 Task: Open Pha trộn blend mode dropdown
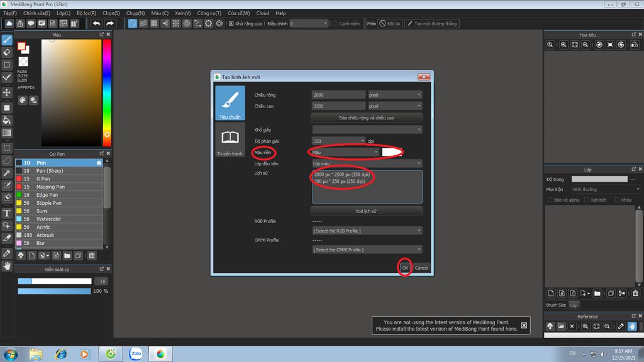point(606,189)
